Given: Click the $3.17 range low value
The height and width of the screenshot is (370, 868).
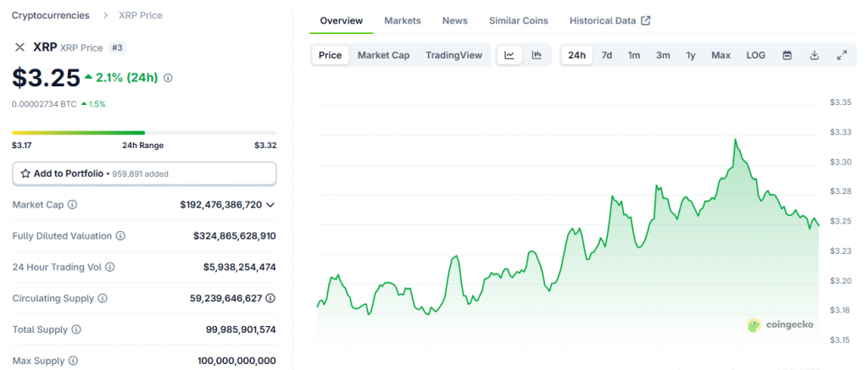Looking at the screenshot, I should [x=22, y=146].
